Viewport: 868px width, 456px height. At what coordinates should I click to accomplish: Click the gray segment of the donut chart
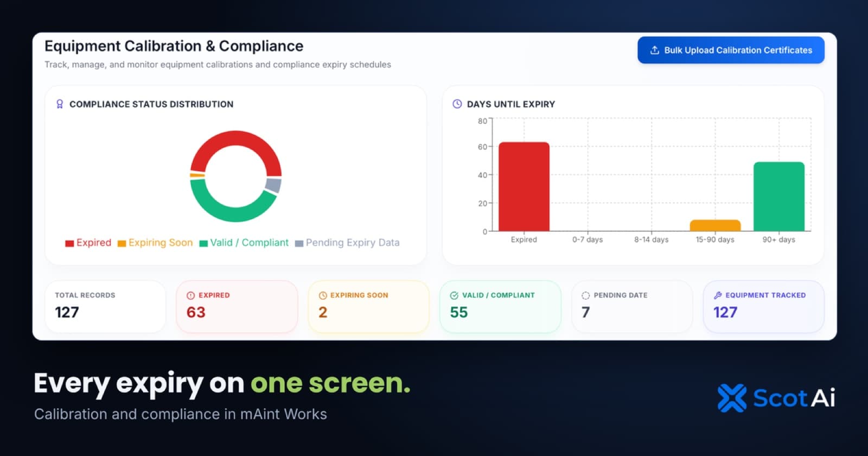point(273,185)
